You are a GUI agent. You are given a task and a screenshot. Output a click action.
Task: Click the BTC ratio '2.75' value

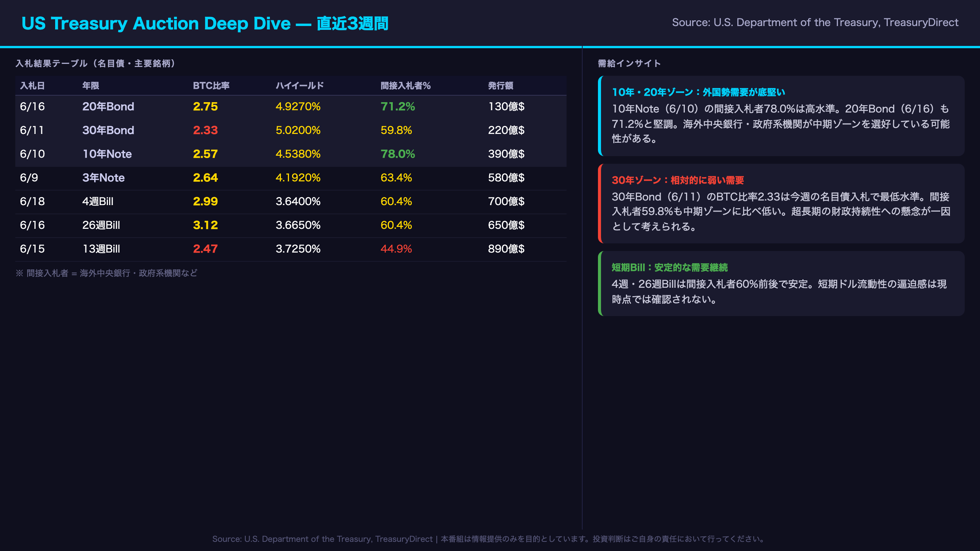coord(205,106)
